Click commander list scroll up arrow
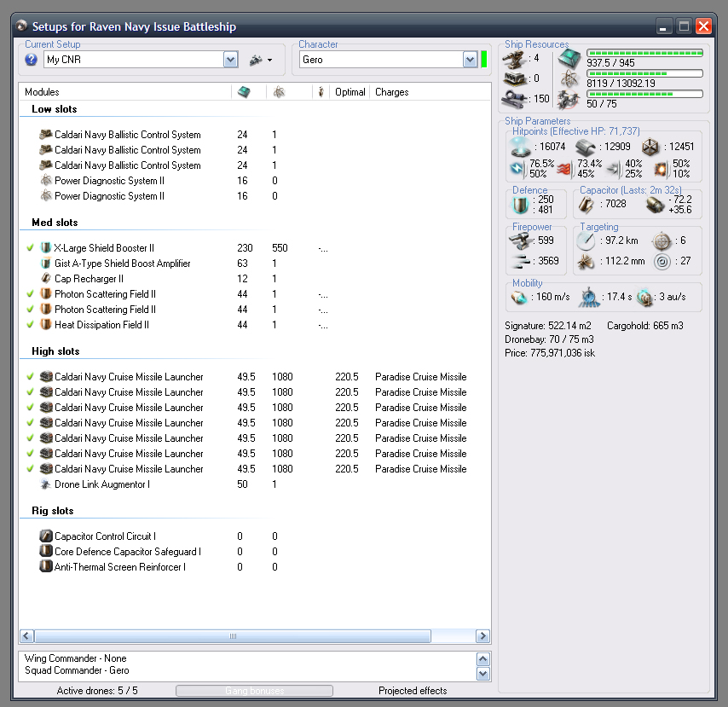This screenshot has height=707, width=728. click(482, 659)
